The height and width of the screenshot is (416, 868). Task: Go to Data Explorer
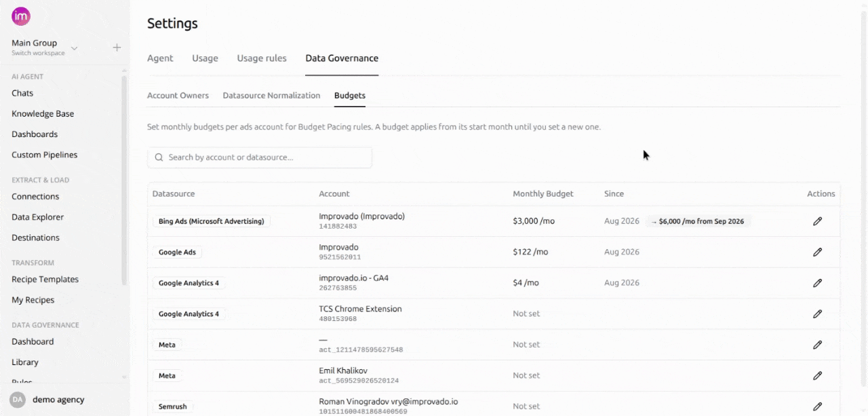tap(37, 217)
